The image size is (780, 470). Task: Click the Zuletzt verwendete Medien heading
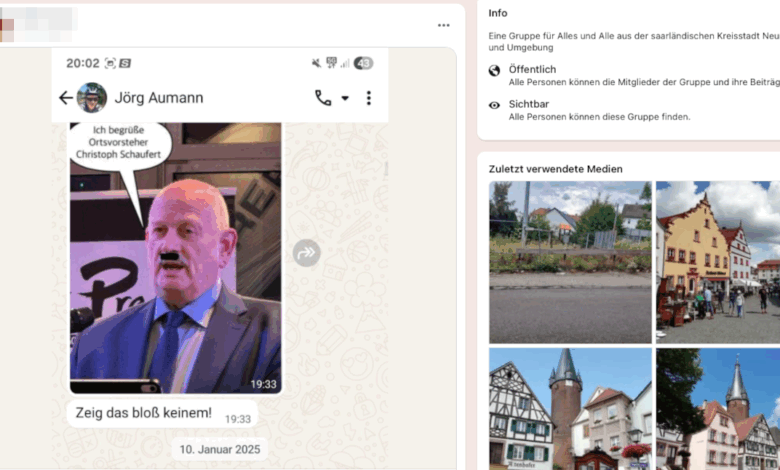click(555, 169)
